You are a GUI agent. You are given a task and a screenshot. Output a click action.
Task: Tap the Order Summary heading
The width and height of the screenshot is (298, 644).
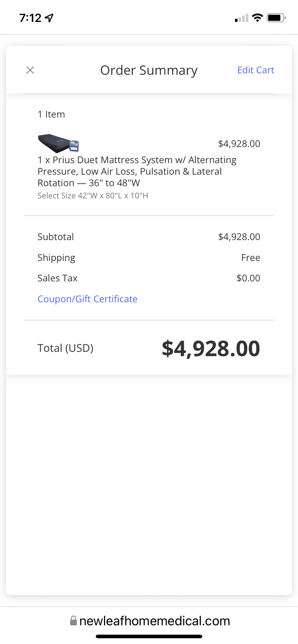(x=149, y=70)
